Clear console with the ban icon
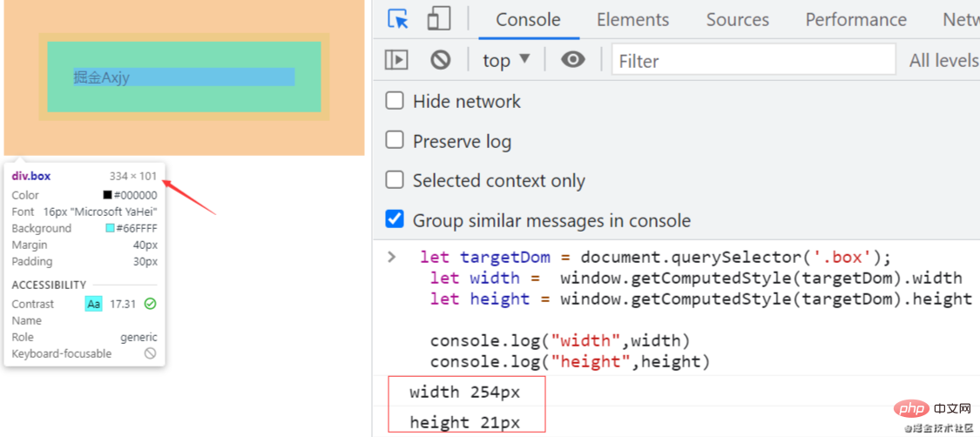The width and height of the screenshot is (980, 437). point(441,60)
